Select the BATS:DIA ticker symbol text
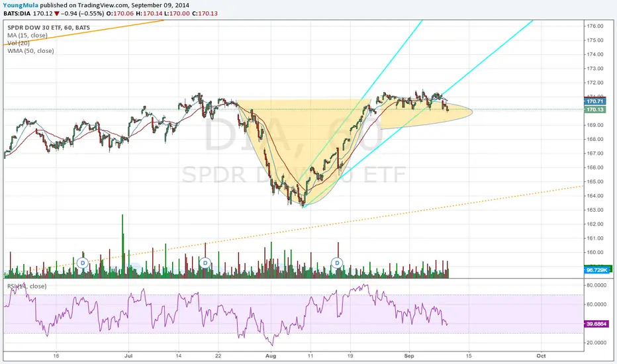The height and width of the screenshot is (364, 617). (17, 13)
